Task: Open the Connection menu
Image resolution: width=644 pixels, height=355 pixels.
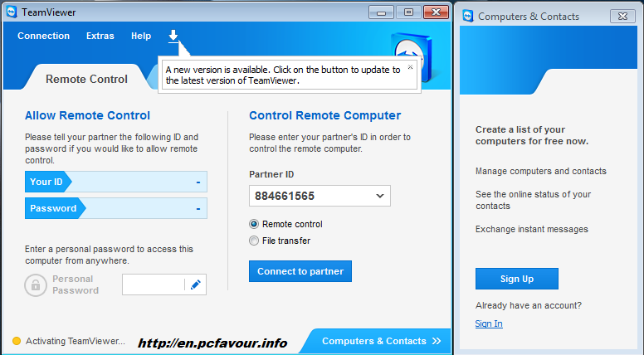Action: coord(43,36)
